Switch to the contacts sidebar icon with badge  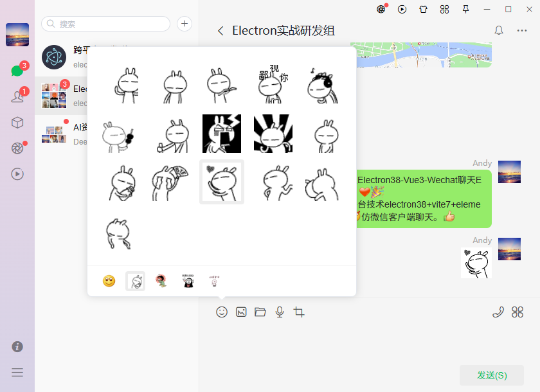tap(17, 97)
